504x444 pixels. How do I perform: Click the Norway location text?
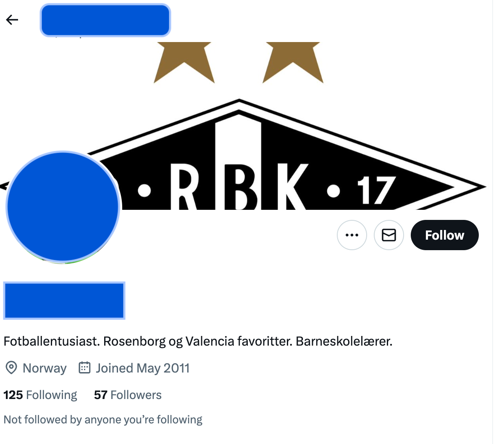pyautogui.click(x=45, y=368)
